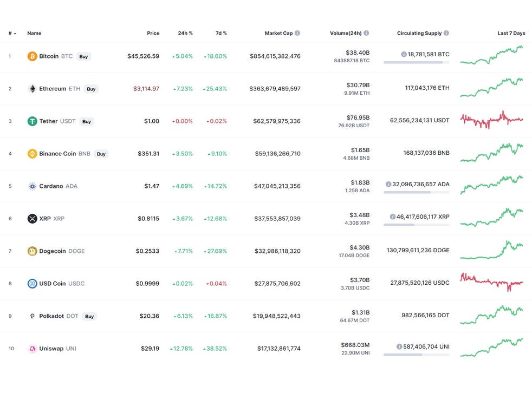532x393 pixels.
Task: Sort by the Name column header
Action: [x=34, y=33]
